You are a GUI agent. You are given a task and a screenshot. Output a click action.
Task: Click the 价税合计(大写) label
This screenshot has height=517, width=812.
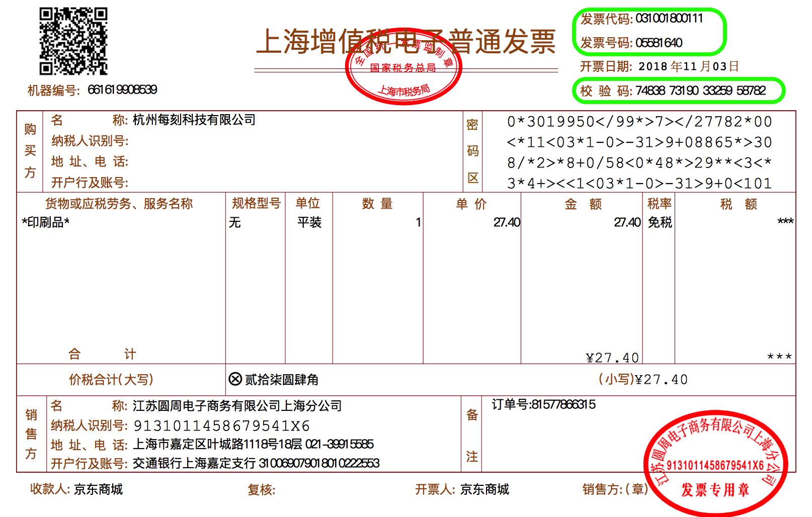pos(111,380)
